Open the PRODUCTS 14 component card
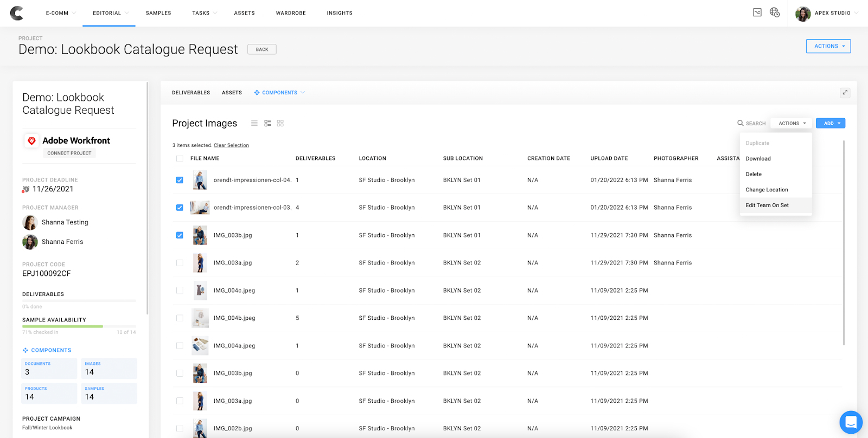 [49, 394]
